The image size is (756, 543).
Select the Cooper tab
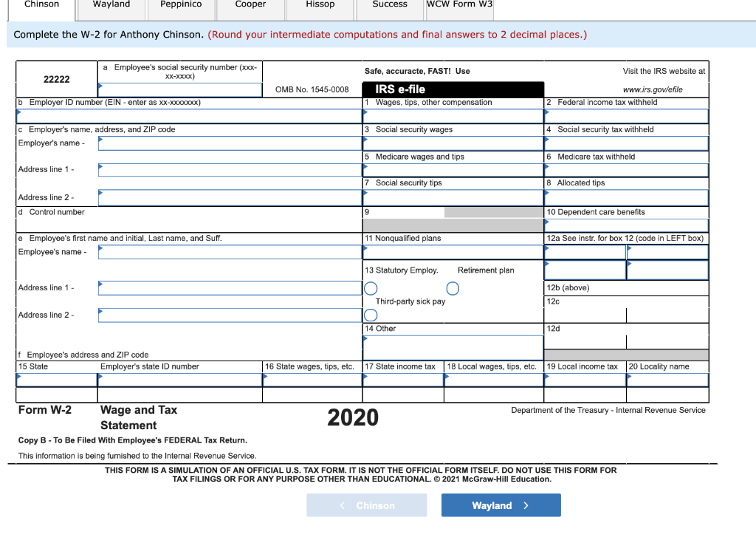(250, 6)
